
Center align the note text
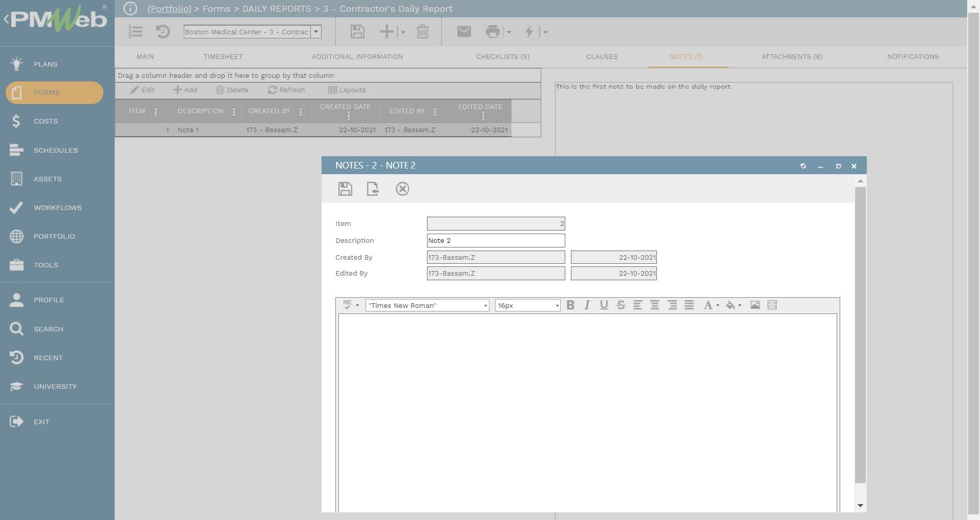click(655, 305)
